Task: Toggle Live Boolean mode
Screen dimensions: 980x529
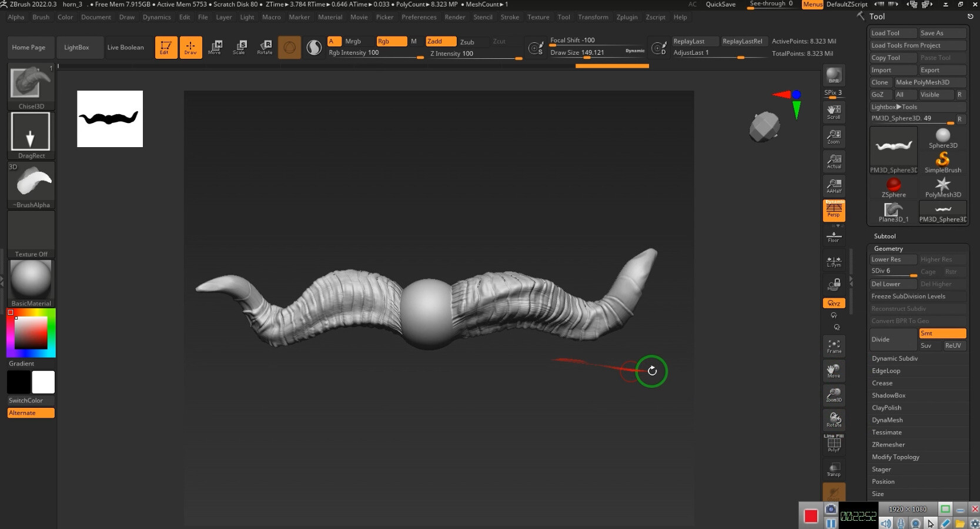Action: tap(125, 47)
